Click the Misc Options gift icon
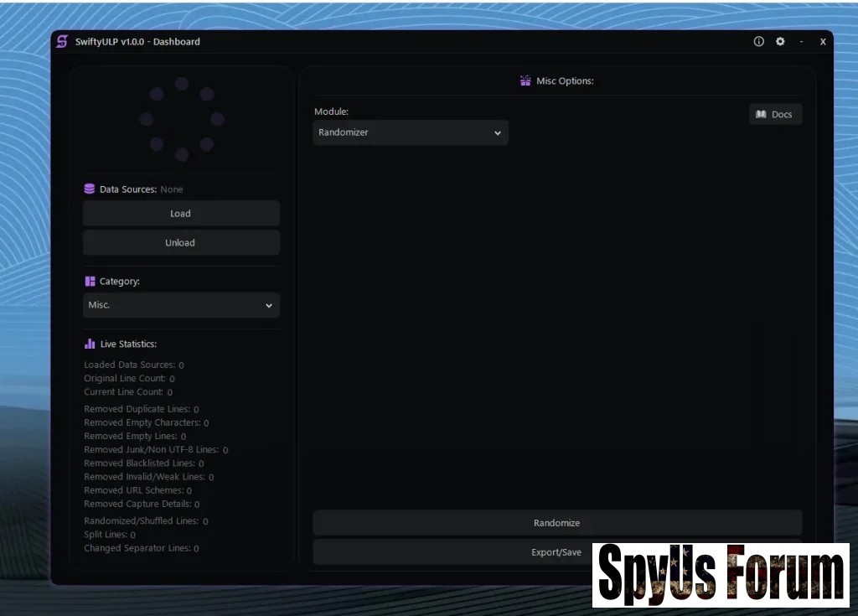This screenshot has height=616, width=858. pos(525,81)
